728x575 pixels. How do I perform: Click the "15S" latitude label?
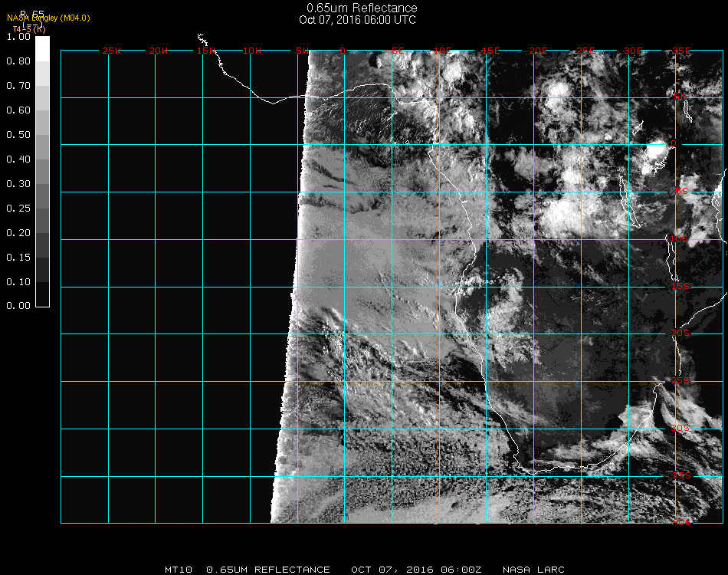(x=680, y=286)
